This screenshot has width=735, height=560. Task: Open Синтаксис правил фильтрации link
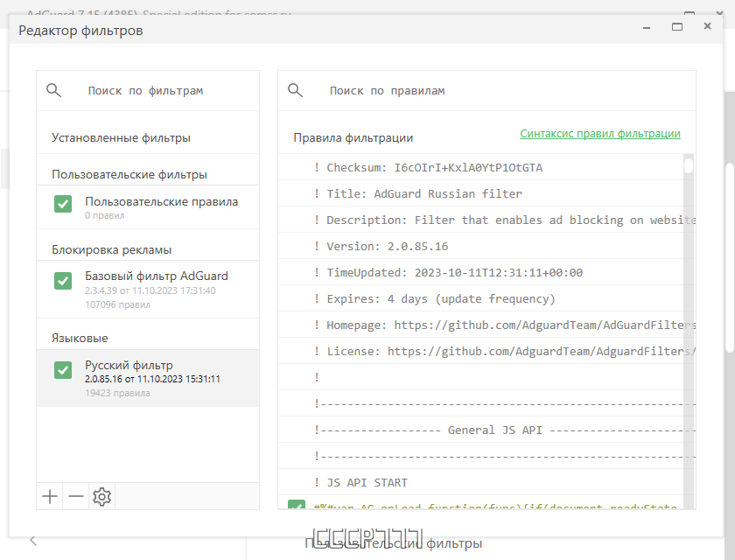tap(600, 134)
